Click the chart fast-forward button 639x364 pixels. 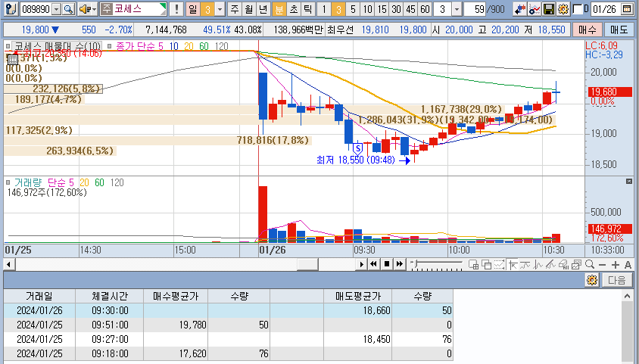(400, 265)
